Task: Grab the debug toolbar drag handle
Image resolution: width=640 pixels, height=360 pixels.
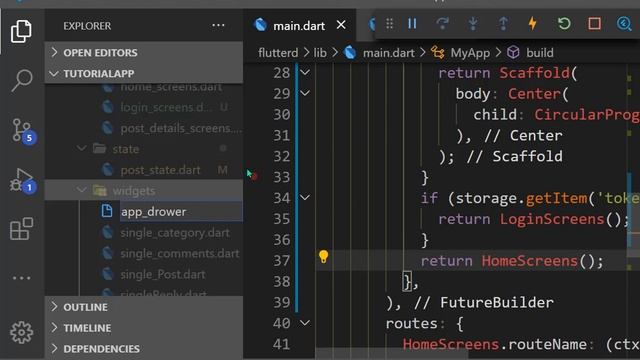Action: [x=390, y=24]
